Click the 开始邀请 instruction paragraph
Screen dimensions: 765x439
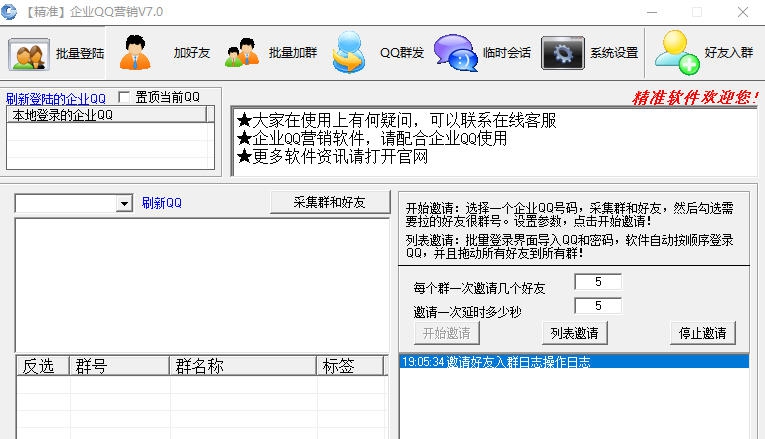tap(569, 215)
